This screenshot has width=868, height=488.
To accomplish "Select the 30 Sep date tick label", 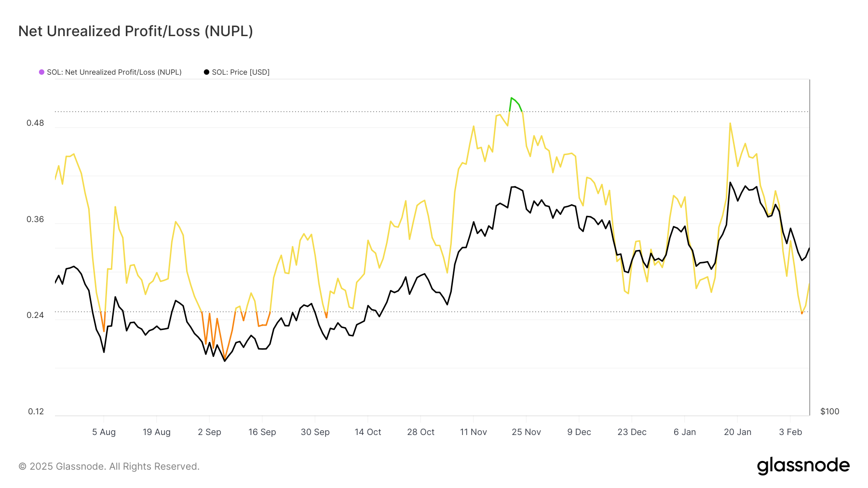I will coord(315,432).
